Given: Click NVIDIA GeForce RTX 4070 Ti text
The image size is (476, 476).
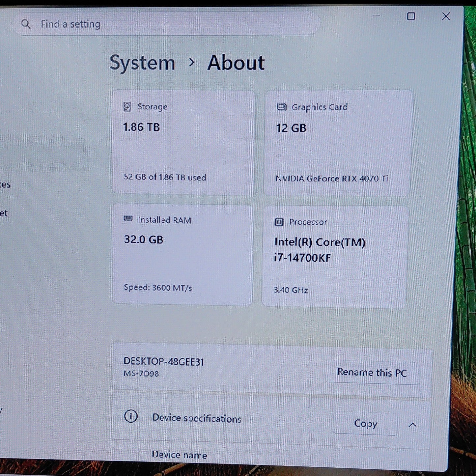Looking at the screenshot, I should (332, 179).
